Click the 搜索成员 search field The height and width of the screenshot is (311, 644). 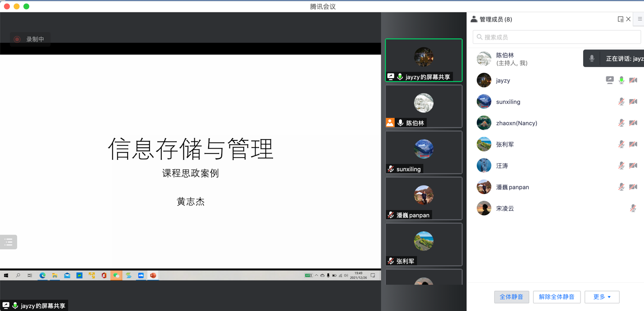(x=557, y=37)
